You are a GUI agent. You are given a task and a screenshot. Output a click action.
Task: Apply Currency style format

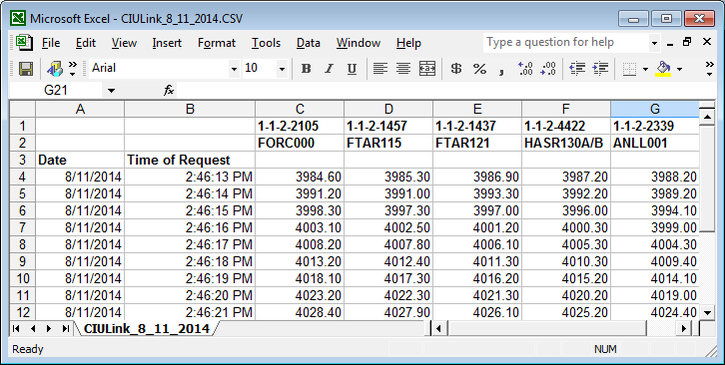coord(456,69)
